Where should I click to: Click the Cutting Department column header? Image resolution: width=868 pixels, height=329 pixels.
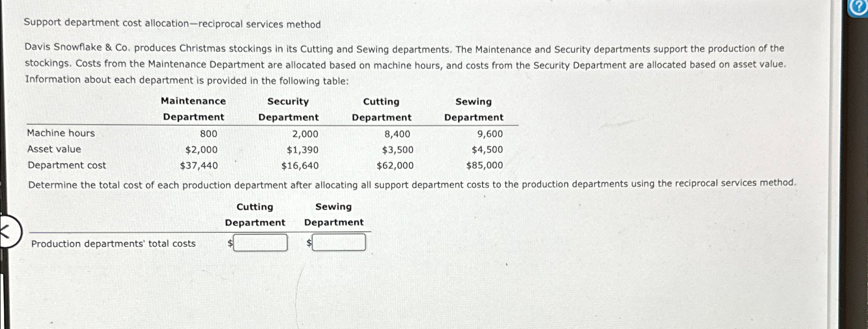click(x=381, y=109)
